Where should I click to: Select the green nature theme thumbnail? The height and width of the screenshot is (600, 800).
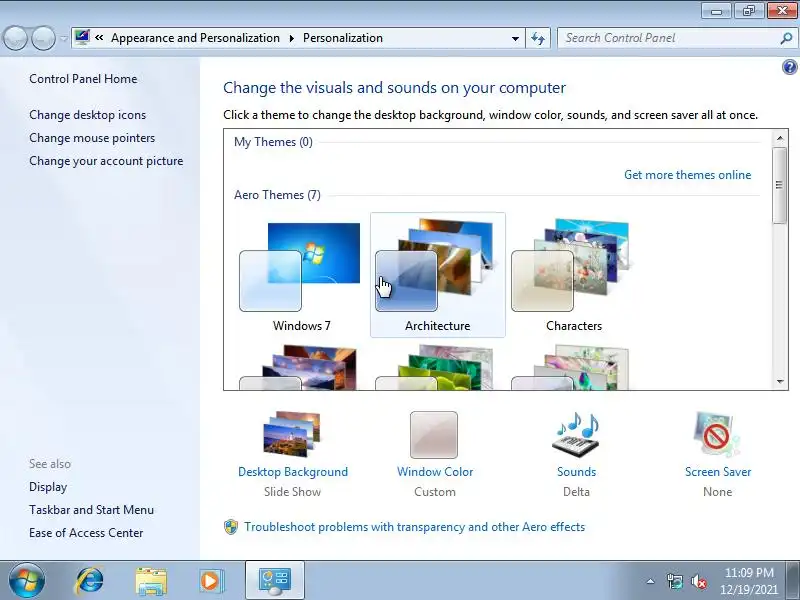(438, 367)
